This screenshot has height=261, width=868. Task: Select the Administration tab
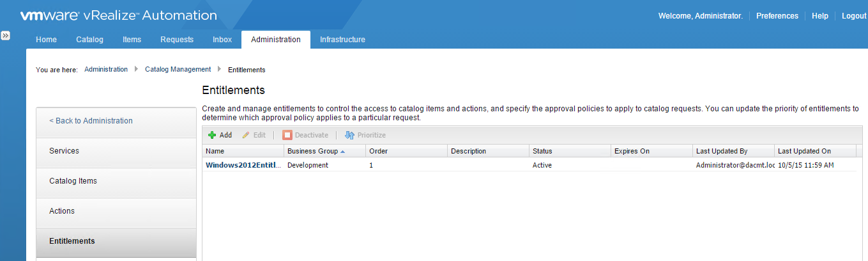click(276, 40)
